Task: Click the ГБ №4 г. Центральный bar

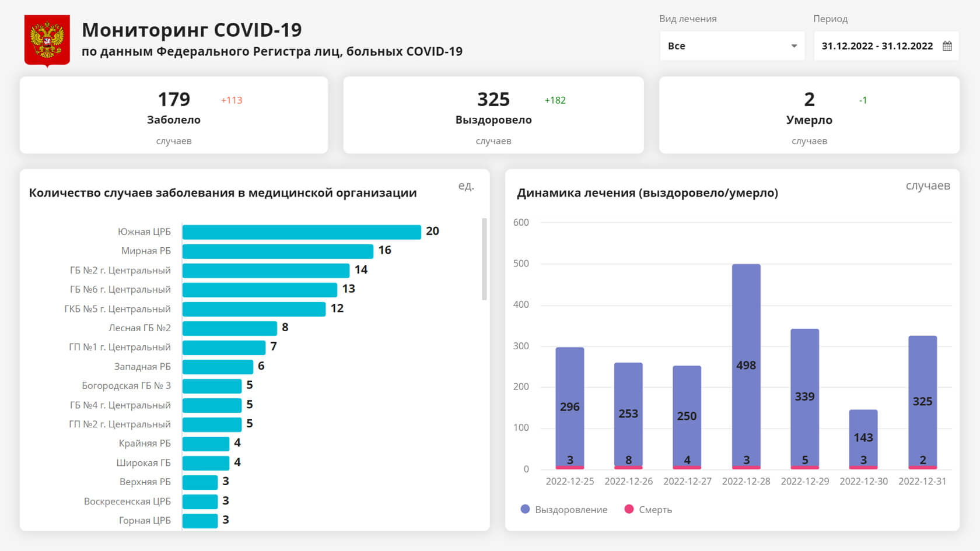Action: [x=212, y=405]
